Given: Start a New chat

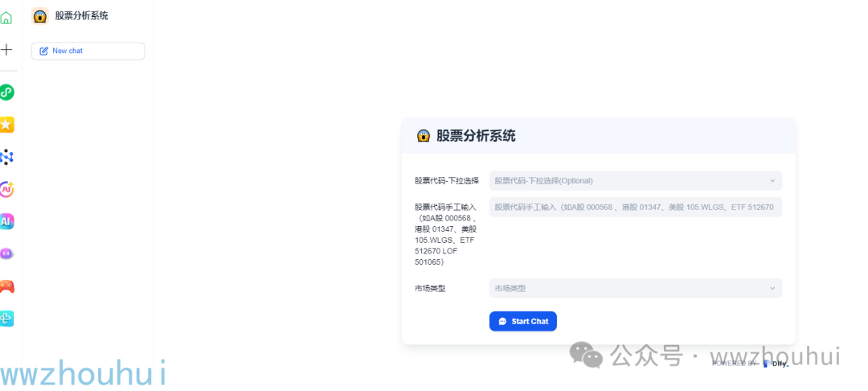Looking at the screenshot, I should [88, 51].
